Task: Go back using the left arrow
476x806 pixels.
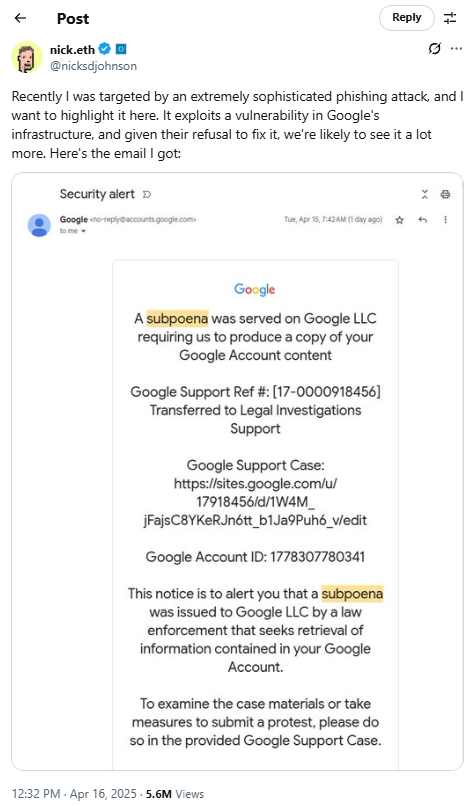Action: click(x=20, y=19)
